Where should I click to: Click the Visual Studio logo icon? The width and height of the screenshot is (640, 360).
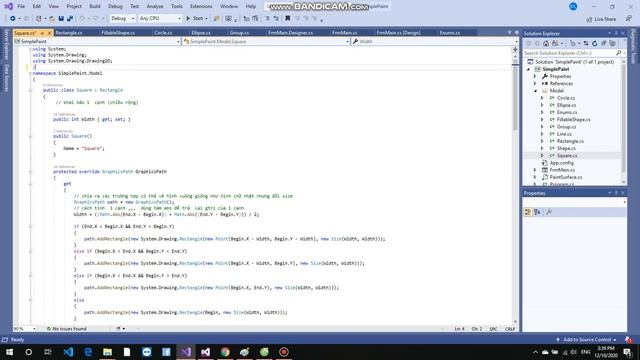[x=9, y=6]
